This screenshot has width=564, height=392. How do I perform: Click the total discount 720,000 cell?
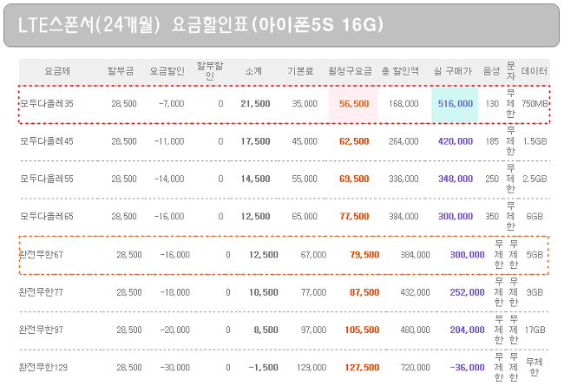(x=416, y=367)
